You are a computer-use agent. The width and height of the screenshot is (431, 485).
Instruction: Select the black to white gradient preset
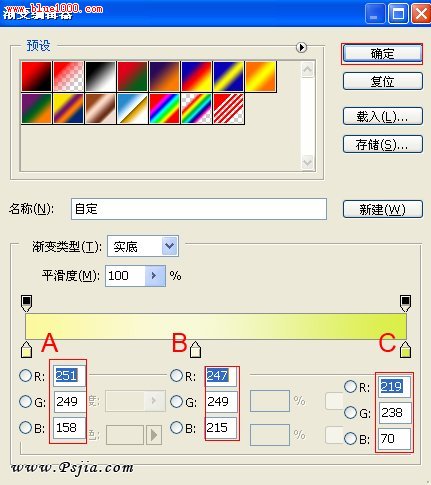100,76
